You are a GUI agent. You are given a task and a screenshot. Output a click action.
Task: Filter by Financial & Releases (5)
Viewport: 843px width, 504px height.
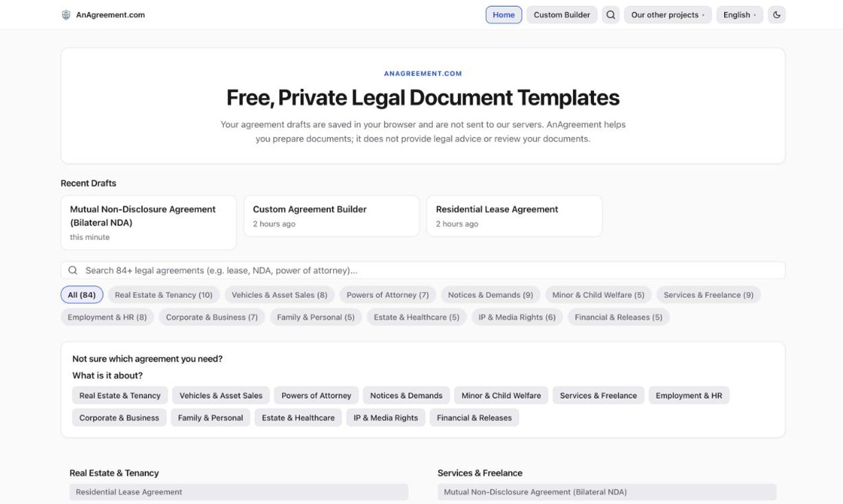(x=619, y=318)
